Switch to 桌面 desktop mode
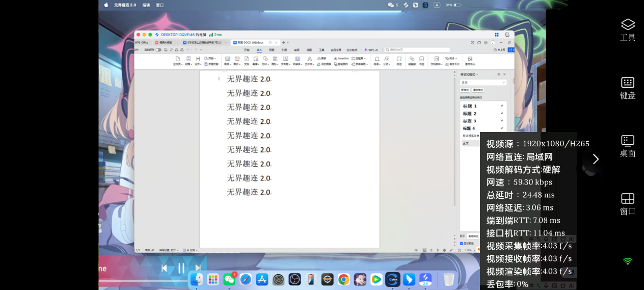The image size is (644, 290). click(x=628, y=146)
